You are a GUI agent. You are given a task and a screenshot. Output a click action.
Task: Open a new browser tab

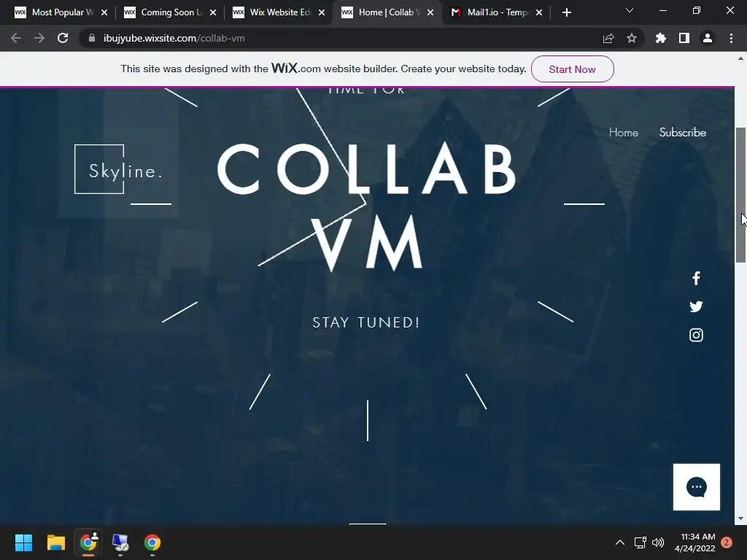566,12
